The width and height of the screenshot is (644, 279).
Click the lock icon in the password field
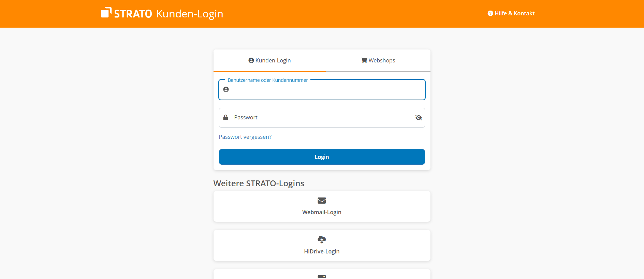pos(225,117)
